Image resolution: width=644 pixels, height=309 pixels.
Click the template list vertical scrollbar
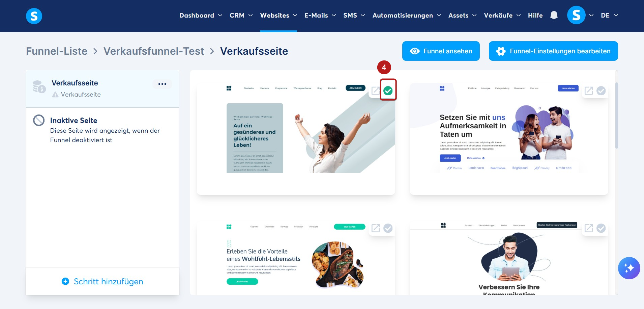[x=617, y=115]
